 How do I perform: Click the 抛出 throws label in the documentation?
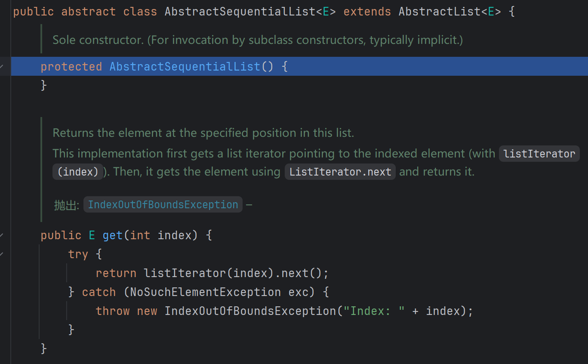(66, 204)
